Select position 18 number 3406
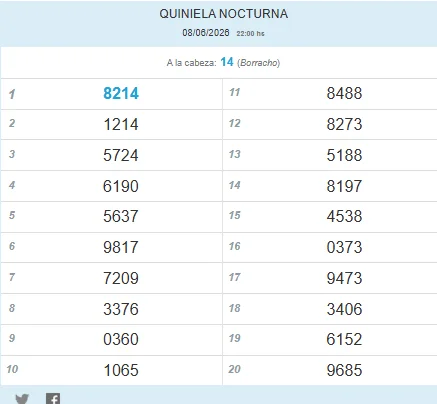Viewport: 437px width, 404px height. click(344, 309)
